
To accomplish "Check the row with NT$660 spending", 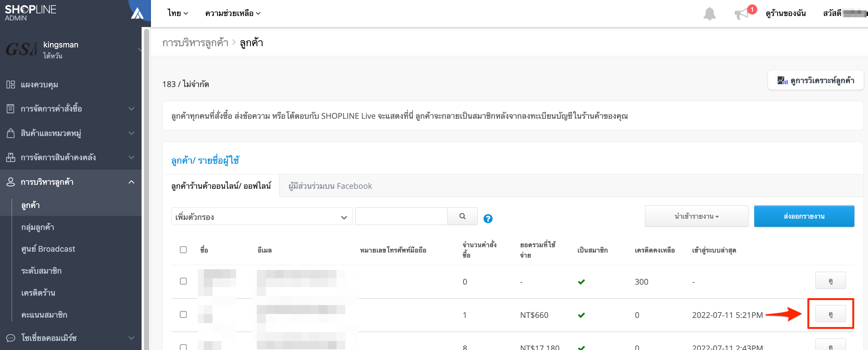I will [x=183, y=314].
